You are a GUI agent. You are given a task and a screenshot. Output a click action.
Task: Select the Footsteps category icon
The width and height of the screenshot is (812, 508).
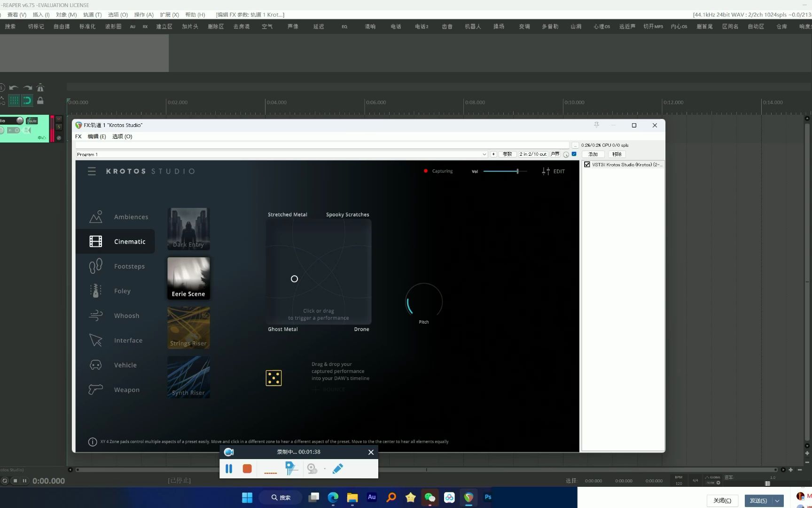[96, 266]
